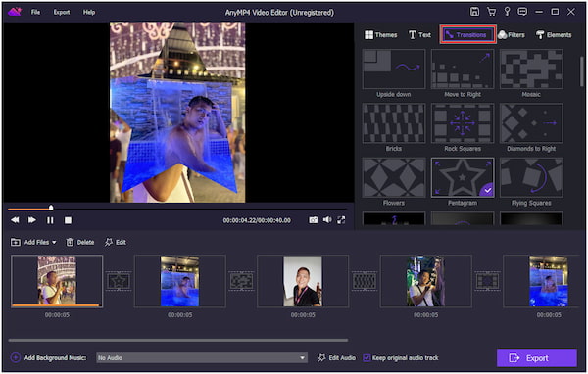The width and height of the screenshot is (588, 374).
Task: Click the register key icon
Action: pos(507,12)
